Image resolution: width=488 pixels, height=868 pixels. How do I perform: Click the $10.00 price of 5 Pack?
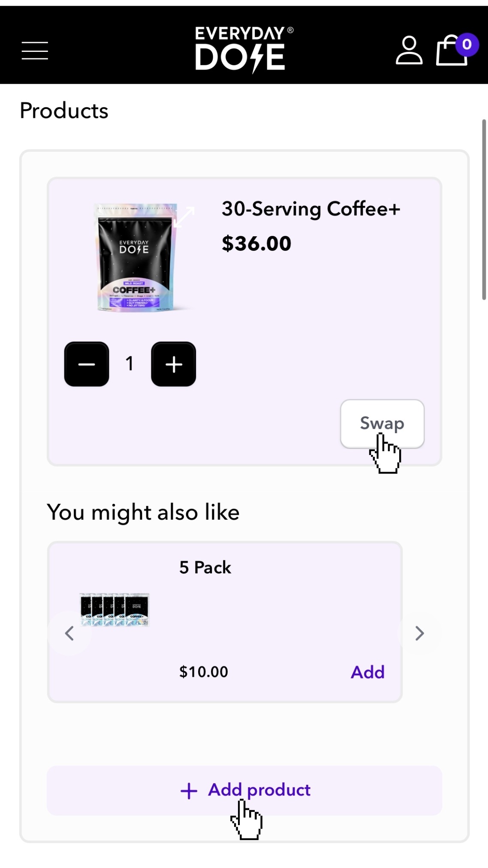pos(204,672)
